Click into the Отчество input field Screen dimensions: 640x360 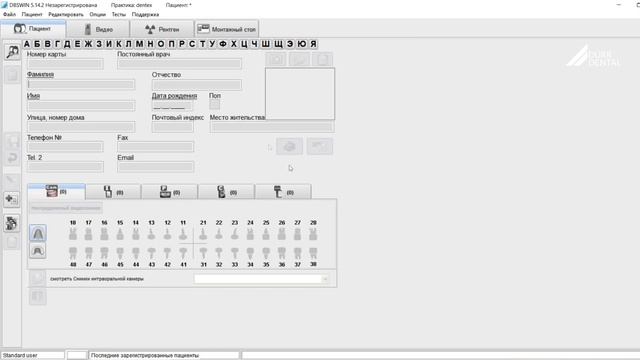(197, 84)
